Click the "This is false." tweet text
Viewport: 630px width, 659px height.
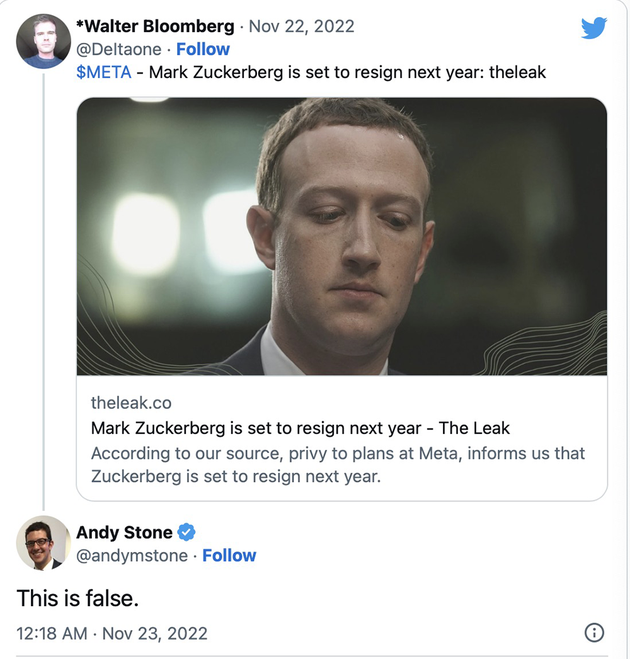(78, 598)
